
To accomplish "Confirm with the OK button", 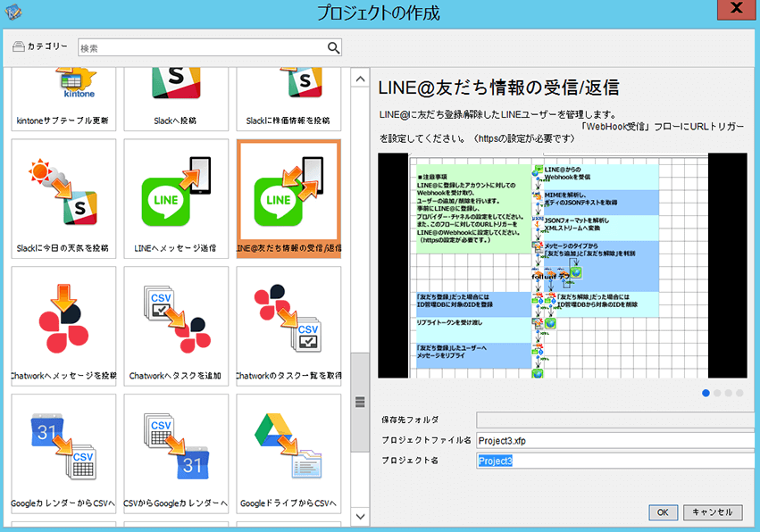I will click(x=663, y=512).
